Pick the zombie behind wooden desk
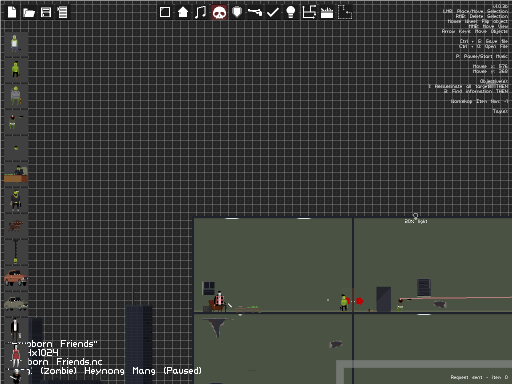Image resolution: width=512 pixels, height=384 pixels. 16,174
